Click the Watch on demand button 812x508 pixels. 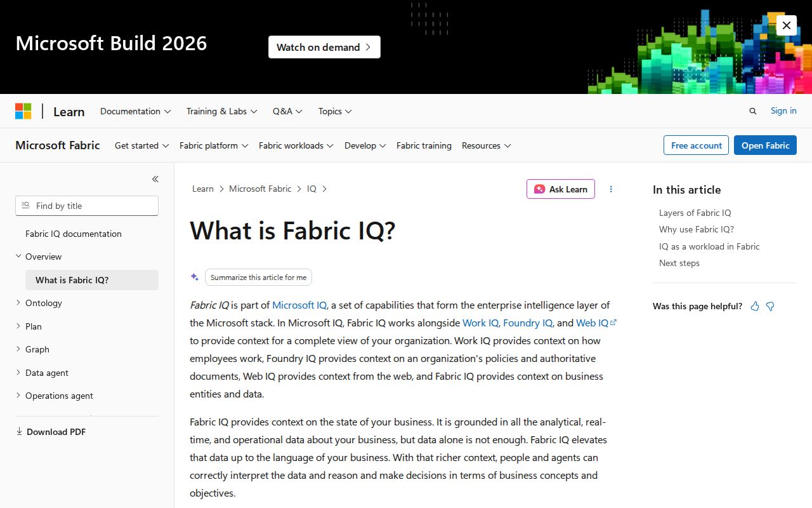[x=324, y=47]
